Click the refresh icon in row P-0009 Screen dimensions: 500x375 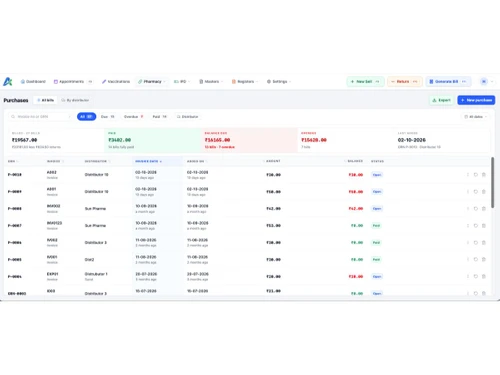coord(476,192)
